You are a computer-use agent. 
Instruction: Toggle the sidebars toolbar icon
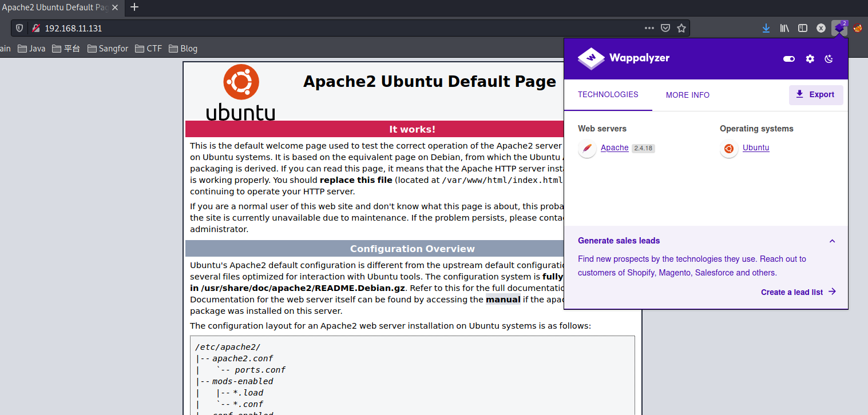(803, 28)
